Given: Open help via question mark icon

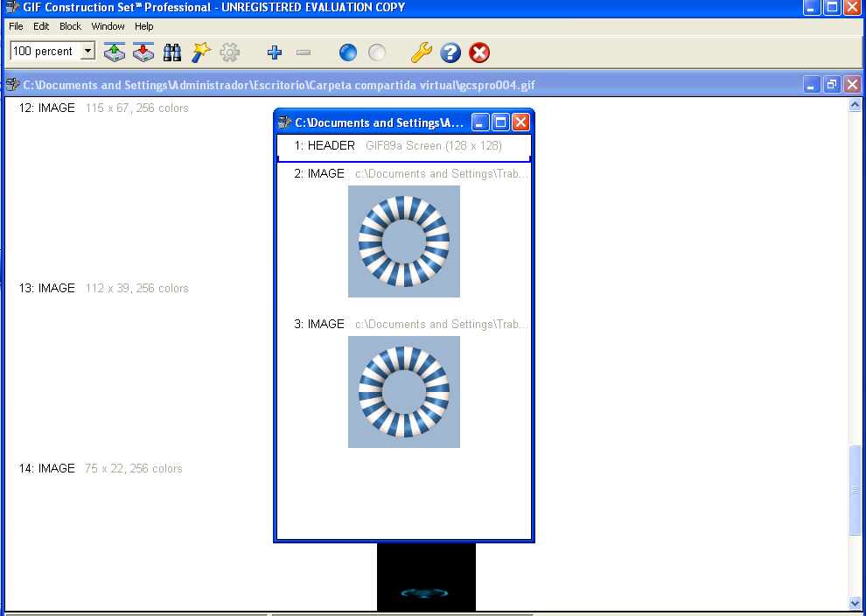Looking at the screenshot, I should click(x=450, y=52).
